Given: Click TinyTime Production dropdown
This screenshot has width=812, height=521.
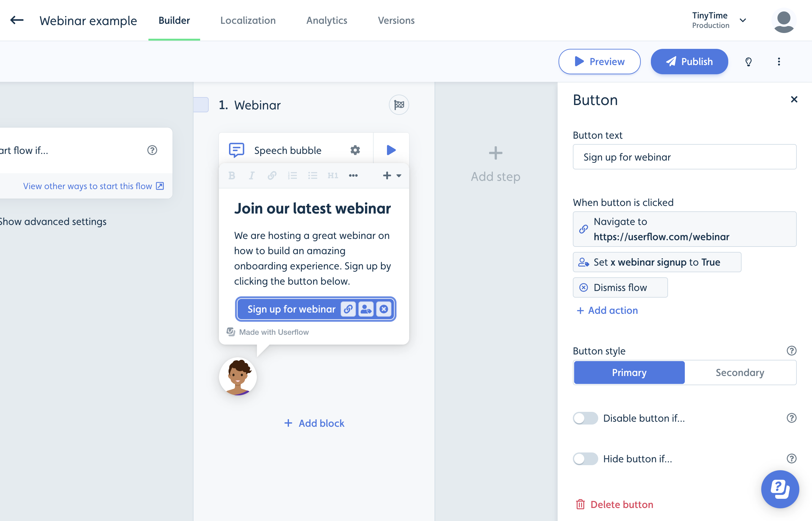Looking at the screenshot, I should 716,20.
